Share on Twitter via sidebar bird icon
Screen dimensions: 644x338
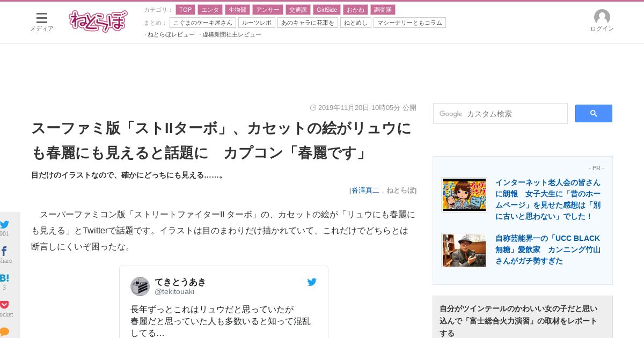4,225
